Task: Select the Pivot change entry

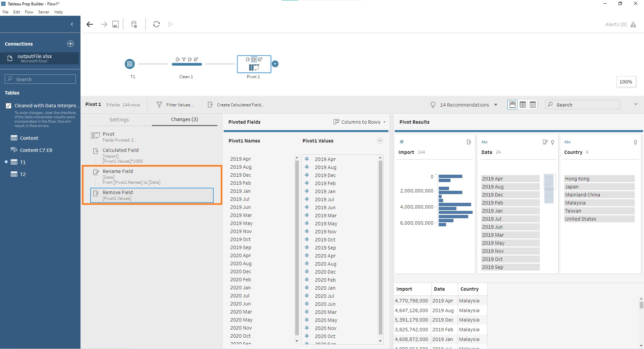Action: pyautogui.click(x=152, y=137)
